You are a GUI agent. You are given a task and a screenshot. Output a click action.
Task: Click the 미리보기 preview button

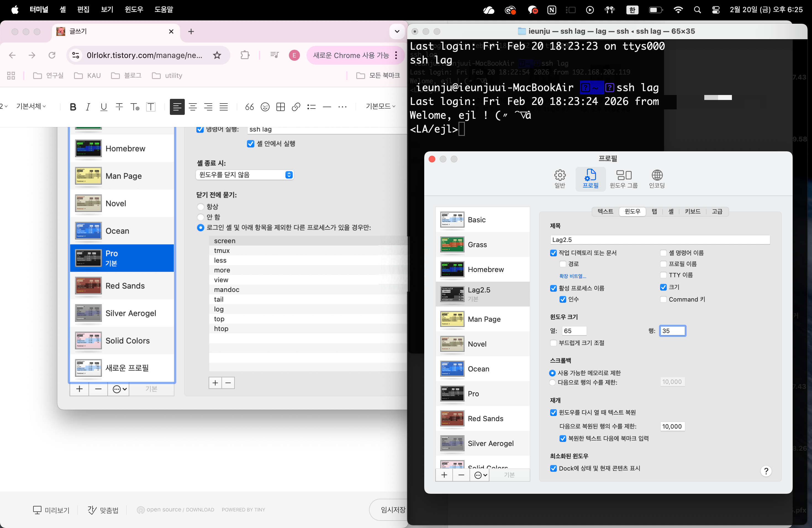(x=51, y=509)
